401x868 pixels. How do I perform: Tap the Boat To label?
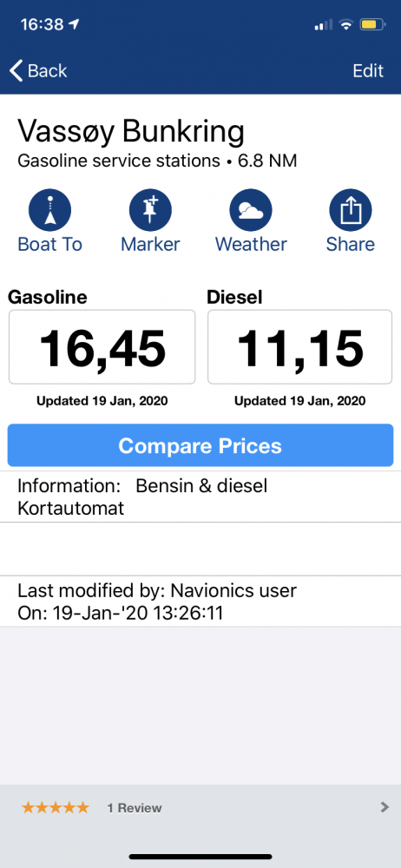pos(49,244)
